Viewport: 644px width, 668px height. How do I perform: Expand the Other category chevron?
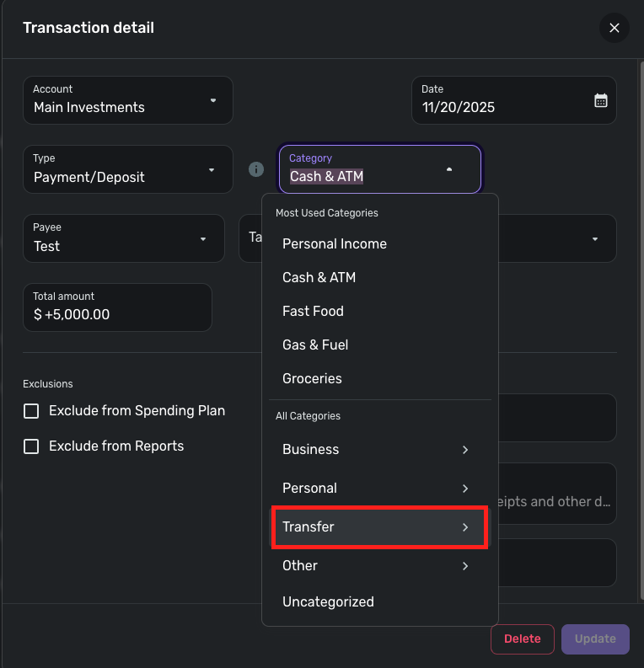point(465,566)
